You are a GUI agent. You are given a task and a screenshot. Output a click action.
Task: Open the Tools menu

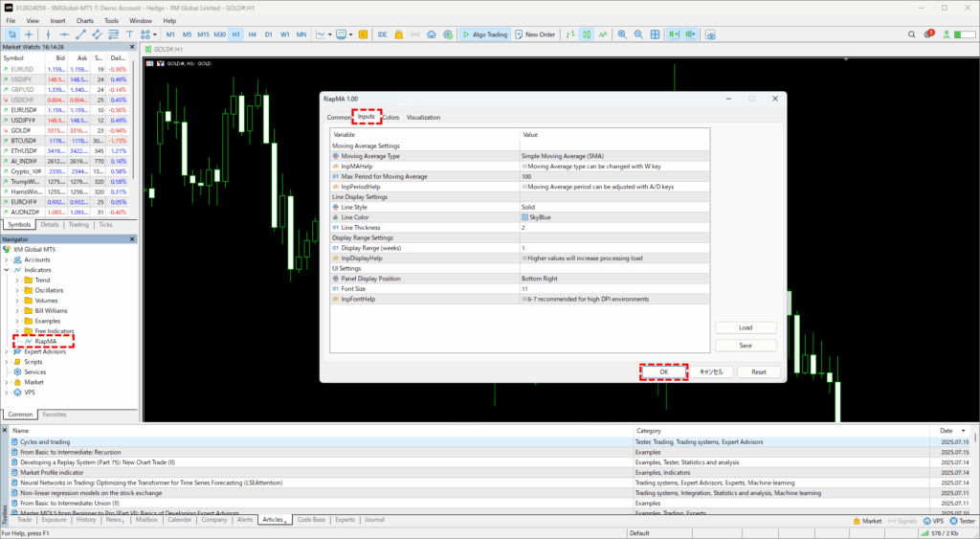point(111,21)
